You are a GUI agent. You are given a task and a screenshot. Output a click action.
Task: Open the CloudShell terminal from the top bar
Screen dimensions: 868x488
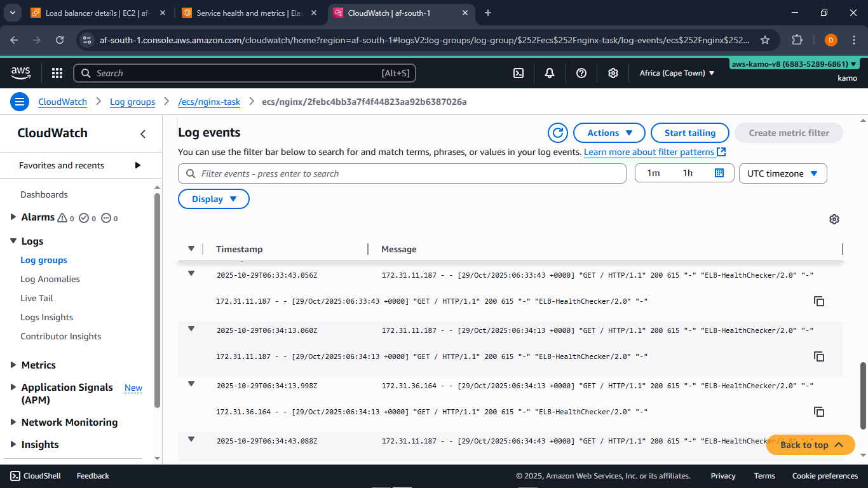pos(518,73)
